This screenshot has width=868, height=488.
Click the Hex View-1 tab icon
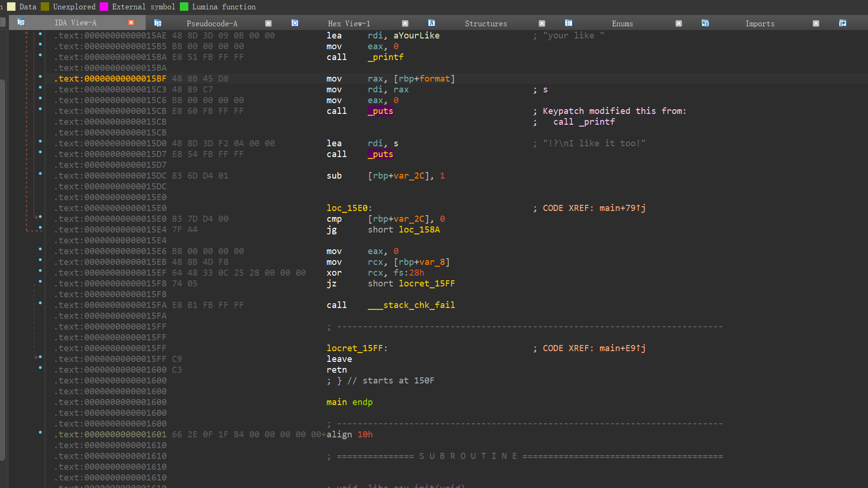(x=295, y=23)
